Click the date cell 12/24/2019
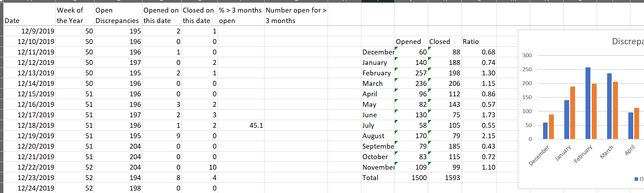This screenshot has height=193, width=644. tap(29, 188)
